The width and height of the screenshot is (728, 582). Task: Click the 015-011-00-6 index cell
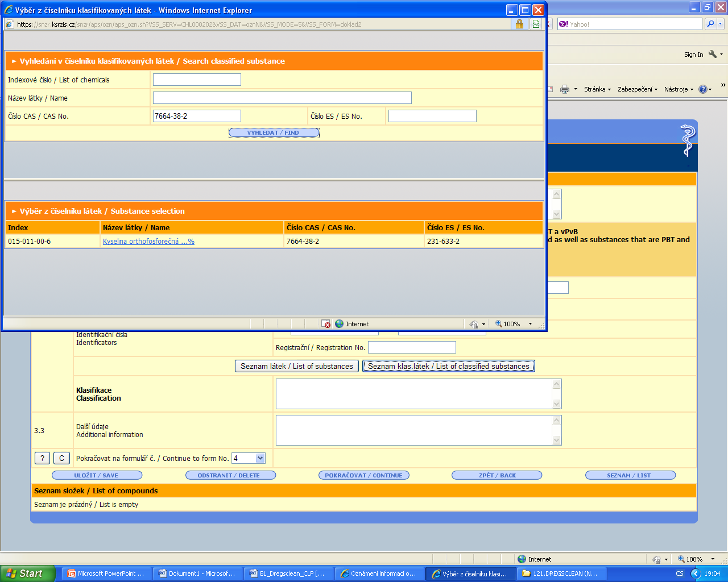pos(52,242)
